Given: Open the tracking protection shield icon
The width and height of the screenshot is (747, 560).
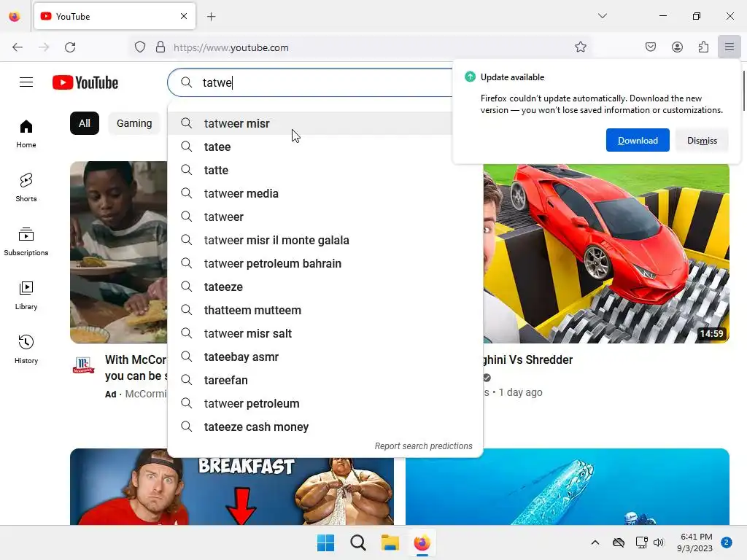Looking at the screenshot, I should click(x=139, y=47).
